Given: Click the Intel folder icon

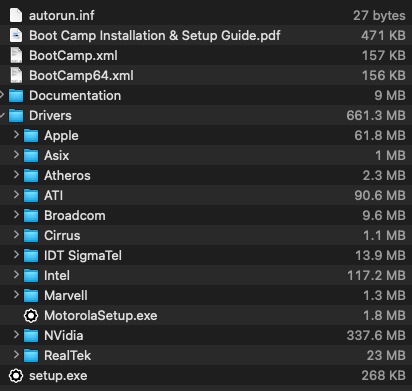Looking at the screenshot, I should pyautogui.click(x=31, y=276).
